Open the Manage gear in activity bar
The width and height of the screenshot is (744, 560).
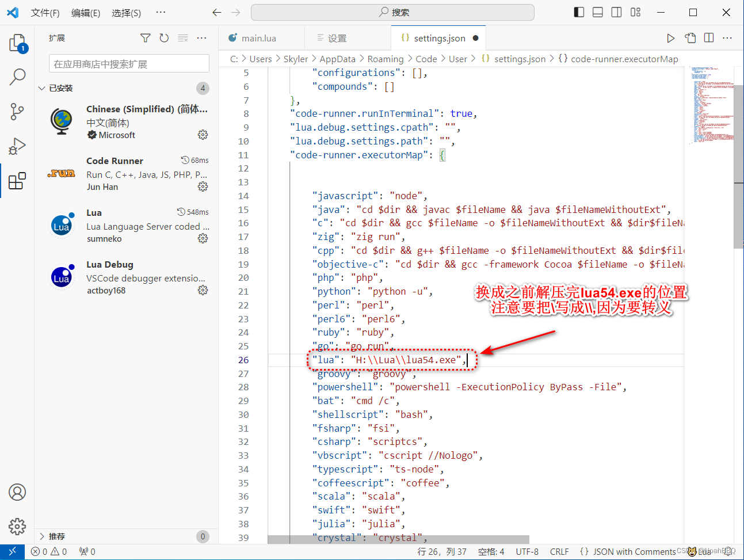[17, 526]
